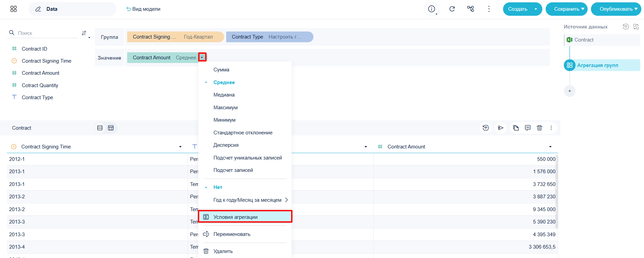This screenshot has height=258, width=644.
Task: Switch to the table view icon beside Contract
Action: tap(111, 128)
